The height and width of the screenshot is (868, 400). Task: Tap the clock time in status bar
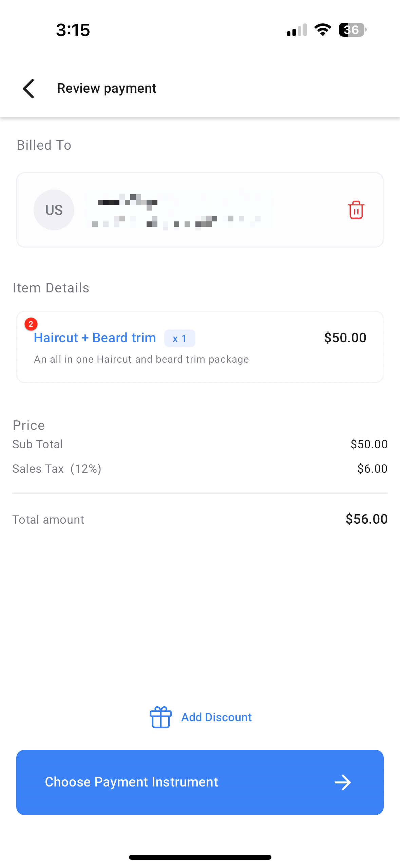[73, 30]
